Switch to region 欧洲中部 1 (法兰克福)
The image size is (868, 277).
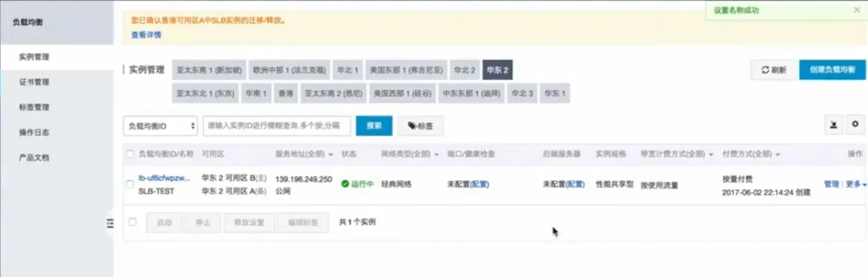click(290, 70)
